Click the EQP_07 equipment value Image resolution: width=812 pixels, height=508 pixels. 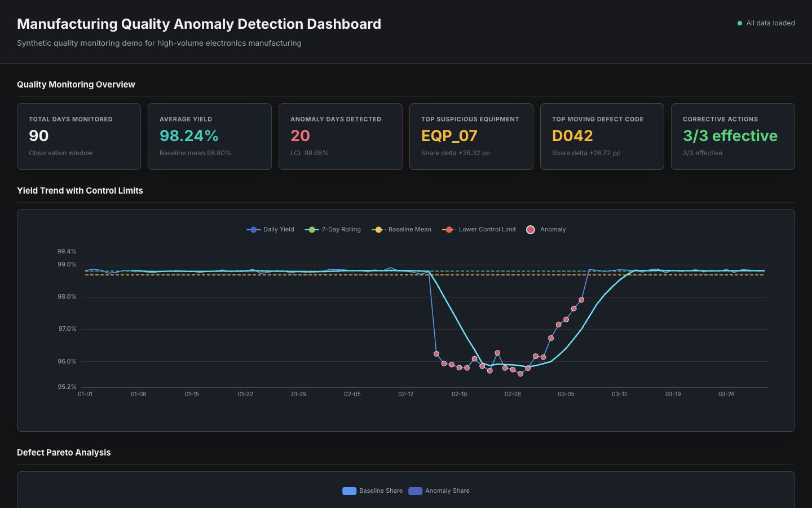(x=449, y=136)
